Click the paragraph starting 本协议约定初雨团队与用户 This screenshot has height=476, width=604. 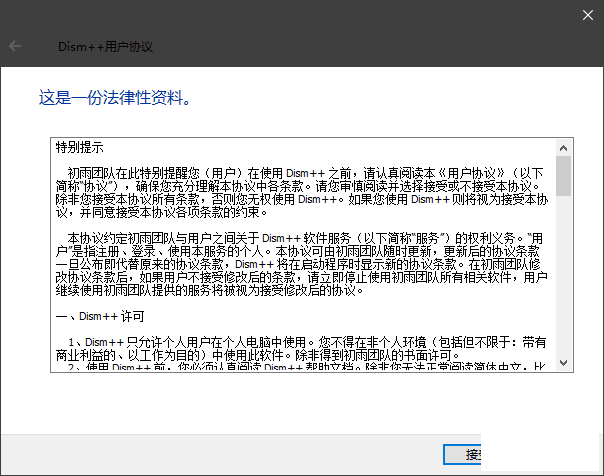click(302, 264)
